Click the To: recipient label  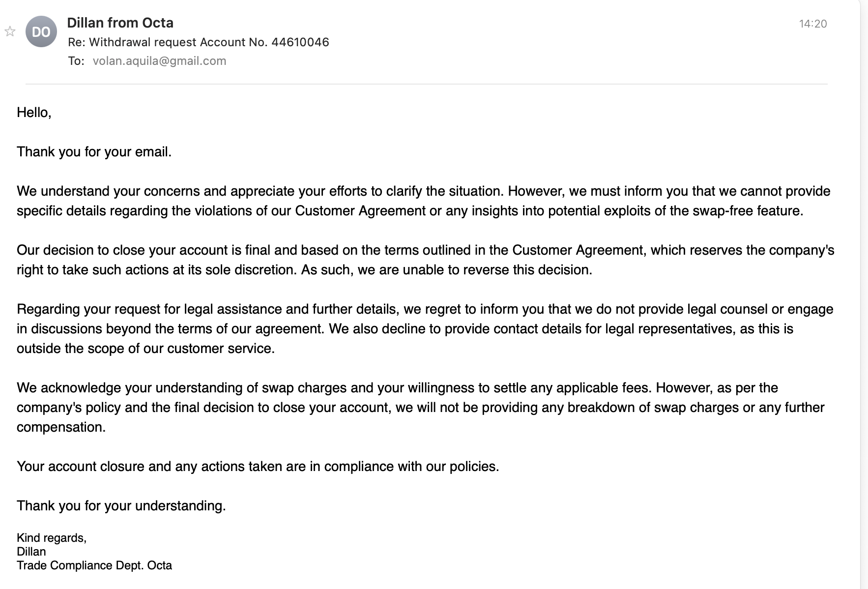coord(76,61)
